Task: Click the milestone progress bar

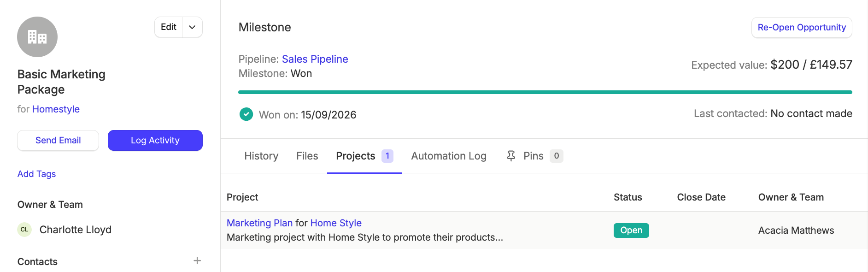Action: [x=545, y=92]
